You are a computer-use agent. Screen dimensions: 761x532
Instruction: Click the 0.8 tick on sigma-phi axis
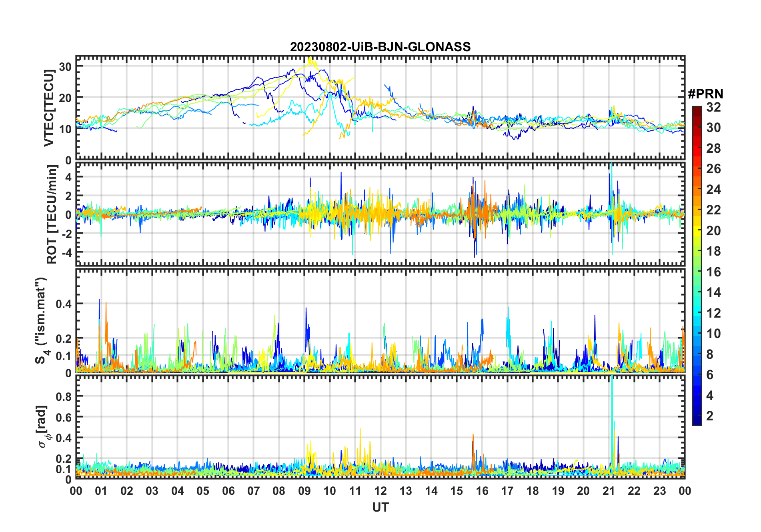(x=64, y=396)
